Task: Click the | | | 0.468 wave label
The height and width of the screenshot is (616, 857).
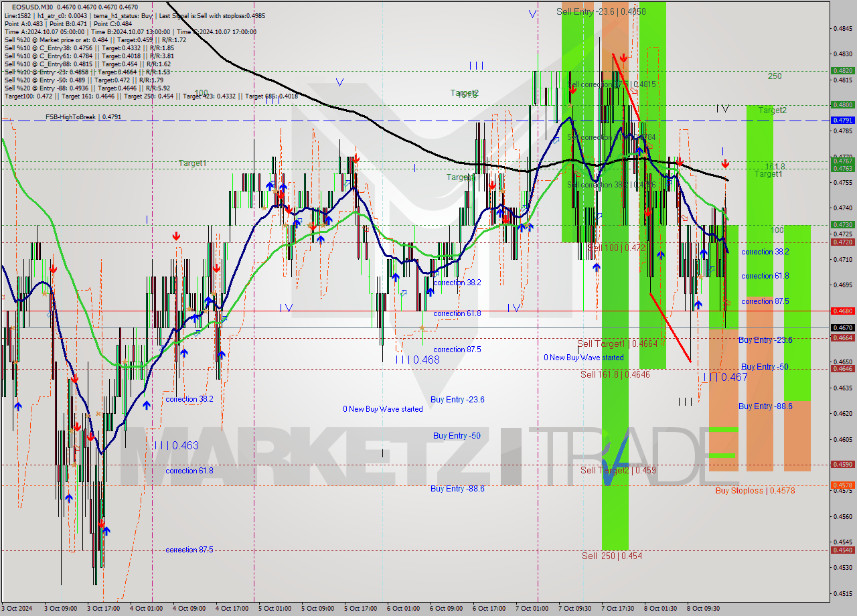Action: pyautogui.click(x=417, y=360)
